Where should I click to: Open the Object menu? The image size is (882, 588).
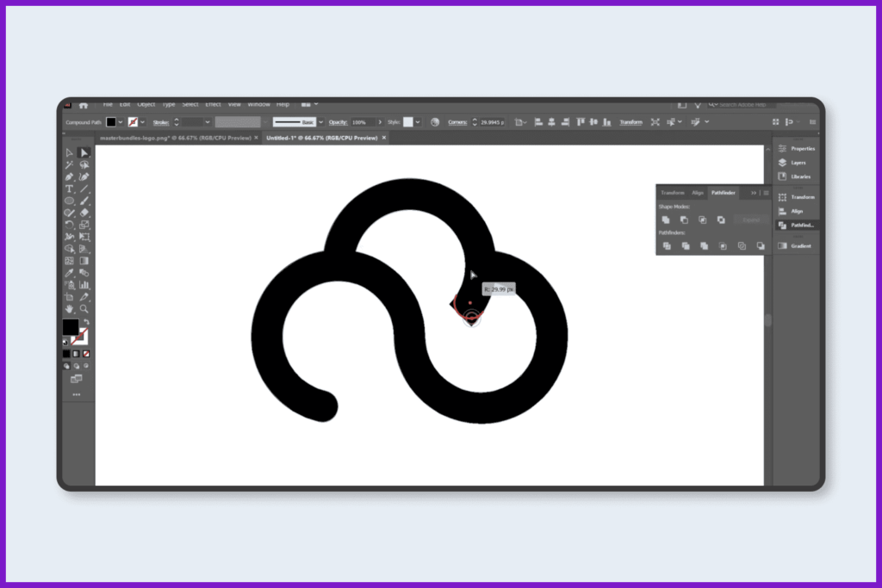145,103
